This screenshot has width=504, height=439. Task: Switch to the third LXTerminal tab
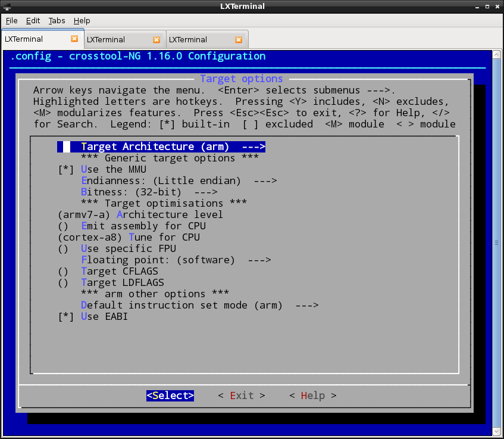point(207,39)
